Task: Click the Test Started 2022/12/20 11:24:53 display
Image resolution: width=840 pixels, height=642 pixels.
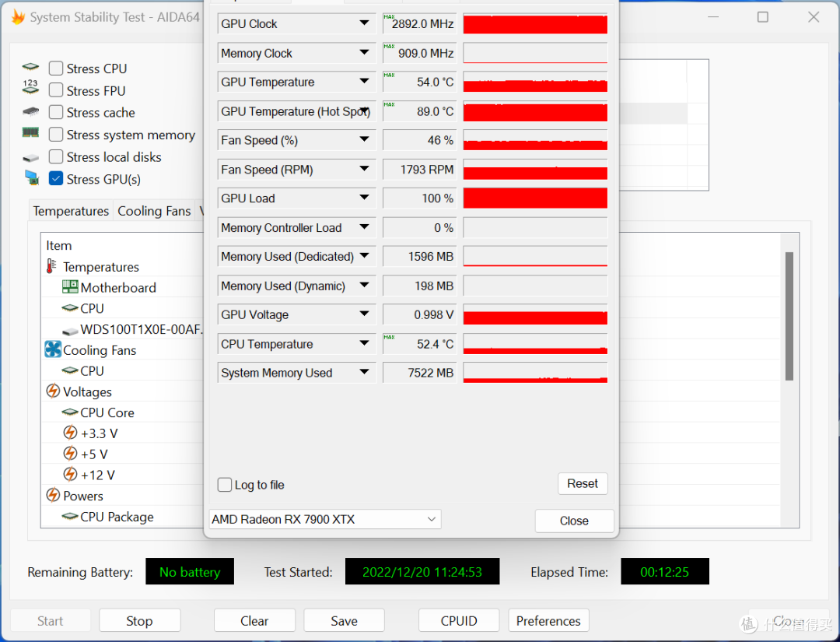Action: click(422, 572)
